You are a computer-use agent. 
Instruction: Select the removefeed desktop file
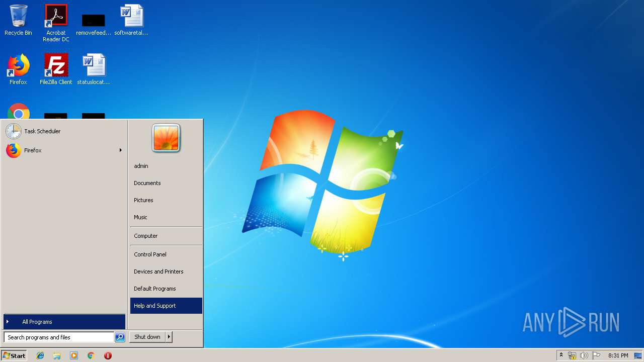pyautogui.click(x=94, y=24)
